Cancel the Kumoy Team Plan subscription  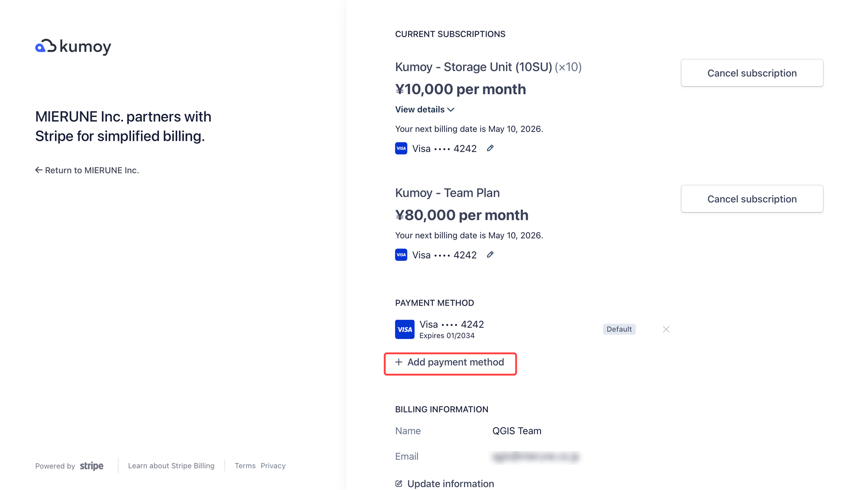point(752,199)
